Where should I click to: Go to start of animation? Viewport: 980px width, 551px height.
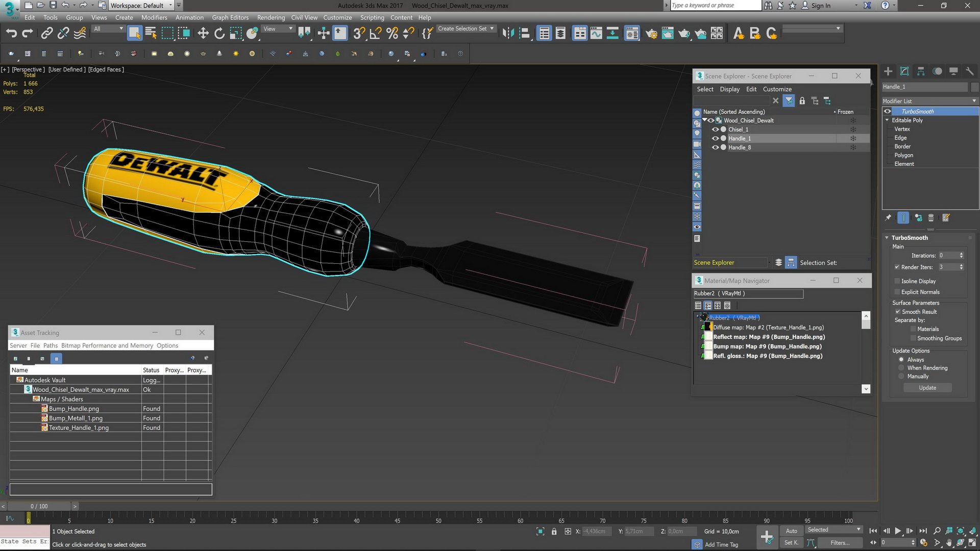click(x=873, y=531)
